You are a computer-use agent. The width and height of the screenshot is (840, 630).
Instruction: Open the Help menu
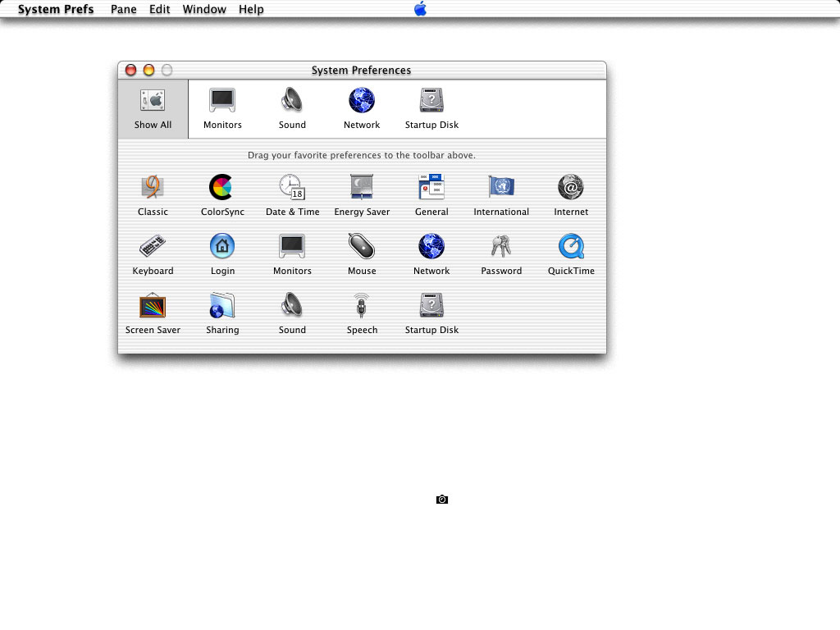pyautogui.click(x=251, y=9)
